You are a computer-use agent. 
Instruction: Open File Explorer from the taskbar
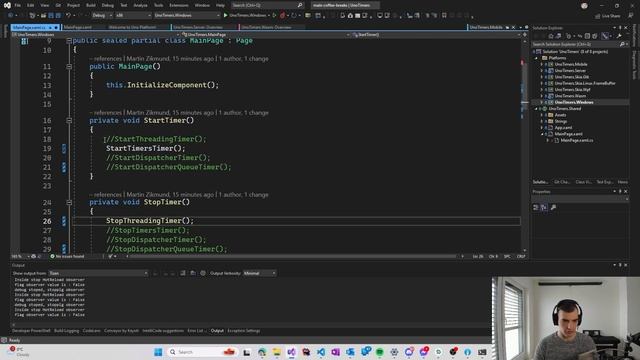pos(277,352)
